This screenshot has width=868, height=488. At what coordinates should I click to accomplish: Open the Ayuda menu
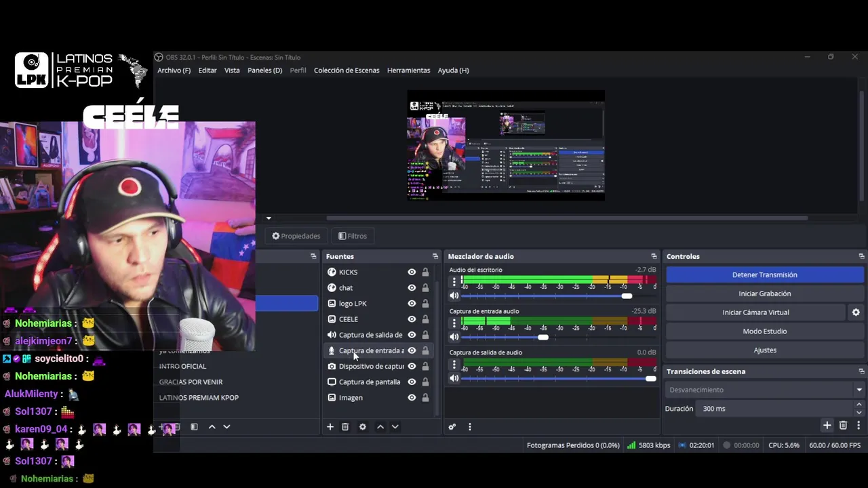pos(453,70)
